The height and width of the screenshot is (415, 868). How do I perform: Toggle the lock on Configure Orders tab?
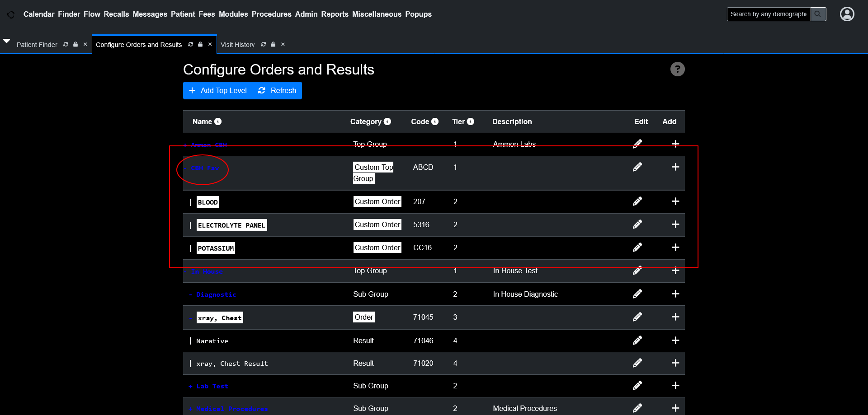[200, 44]
